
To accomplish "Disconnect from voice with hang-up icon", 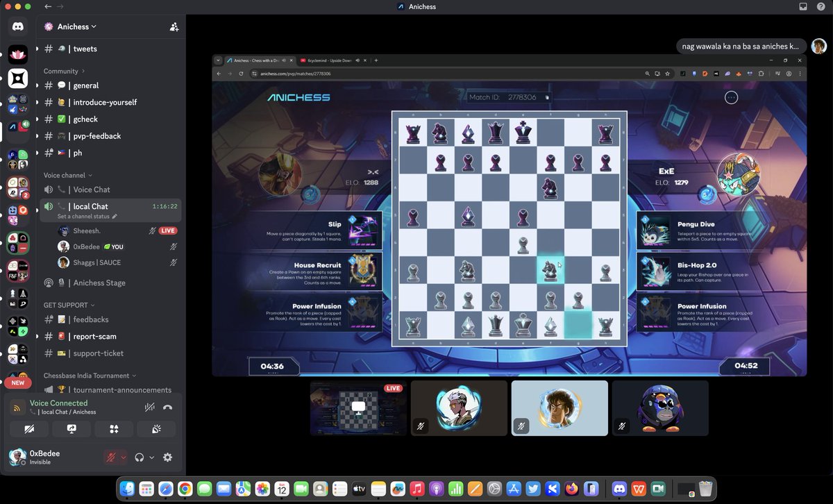I will click(x=167, y=408).
